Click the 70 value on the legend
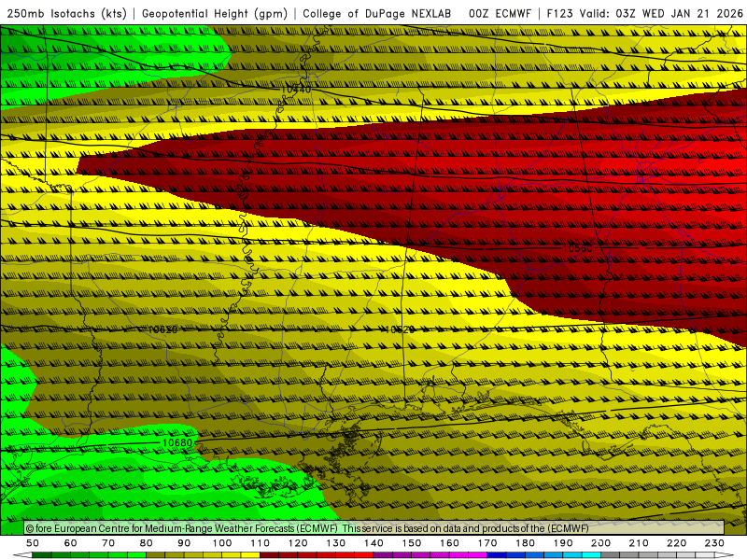747x560 pixels. pos(108,543)
